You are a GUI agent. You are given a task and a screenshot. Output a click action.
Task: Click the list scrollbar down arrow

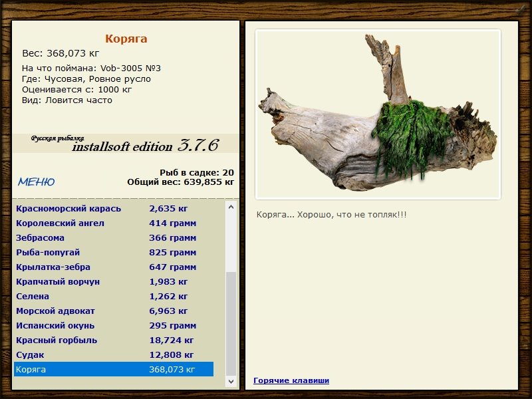click(231, 381)
